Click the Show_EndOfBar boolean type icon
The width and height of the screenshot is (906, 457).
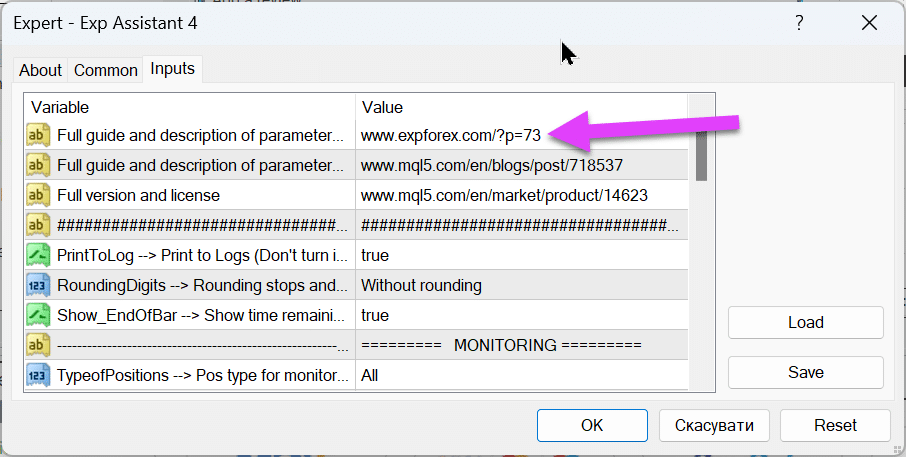click(x=38, y=315)
